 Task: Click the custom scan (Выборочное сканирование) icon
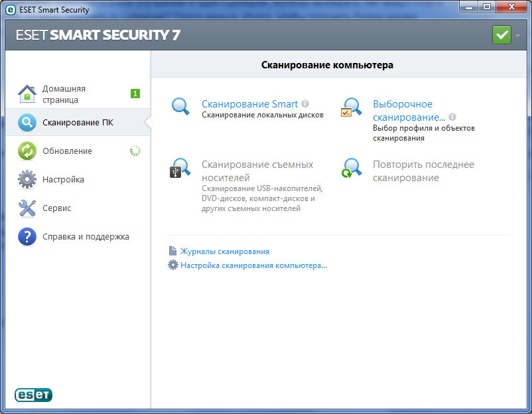tap(352, 107)
